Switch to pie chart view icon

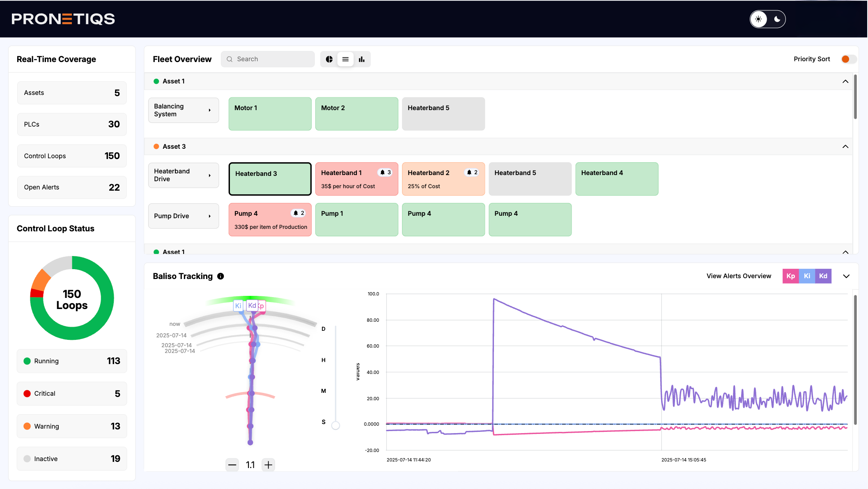click(x=329, y=59)
